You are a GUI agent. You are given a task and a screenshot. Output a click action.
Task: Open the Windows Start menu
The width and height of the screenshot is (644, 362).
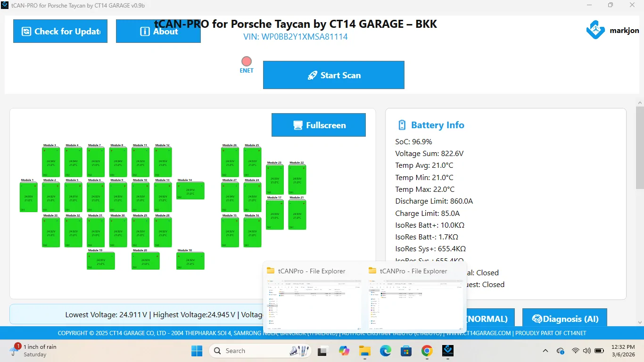[x=197, y=351]
